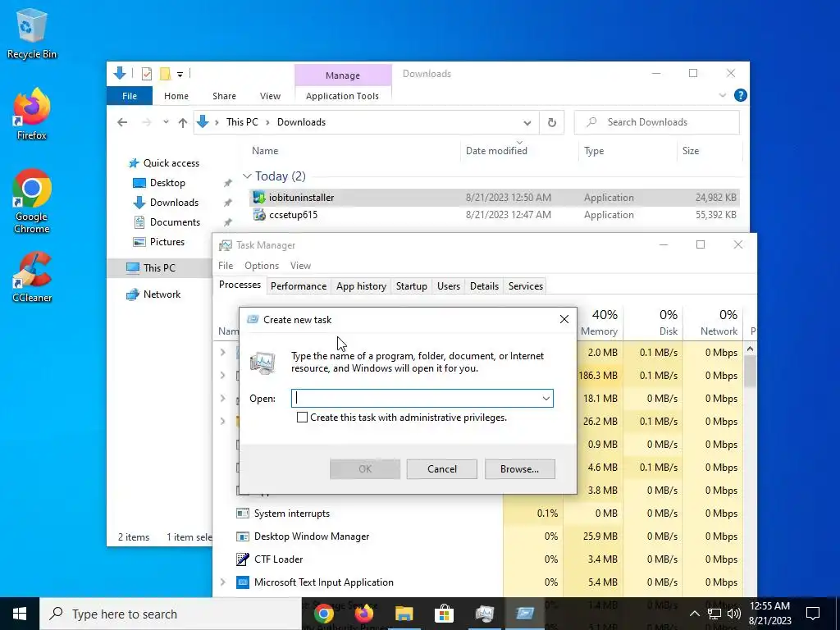The height and width of the screenshot is (630, 840).
Task: Open File Explorer help icon
Action: (x=741, y=95)
